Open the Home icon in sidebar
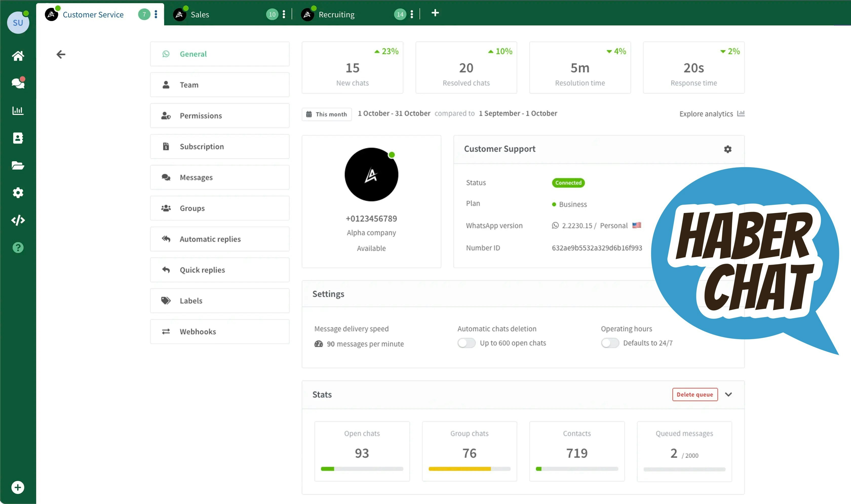The width and height of the screenshot is (851, 504). [x=18, y=56]
